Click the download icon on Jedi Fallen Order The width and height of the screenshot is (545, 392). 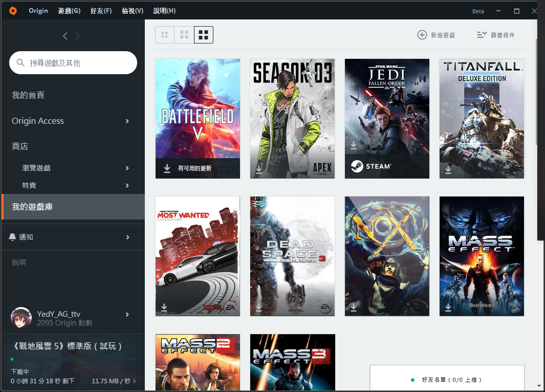(x=354, y=145)
